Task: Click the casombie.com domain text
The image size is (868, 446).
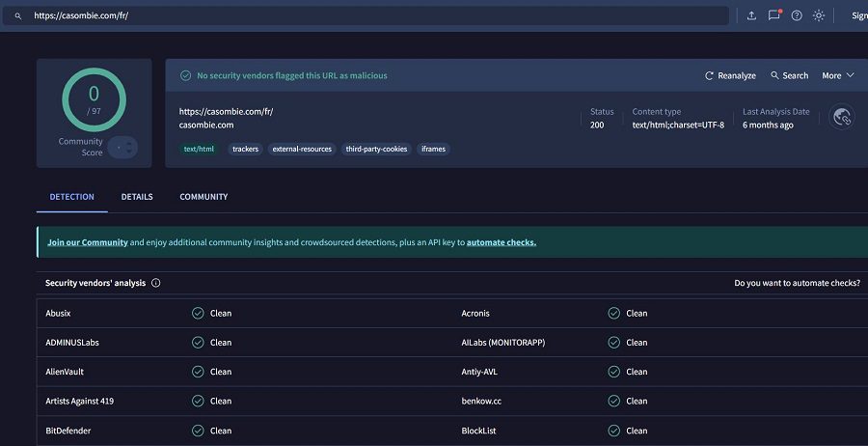Action: click(x=206, y=125)
